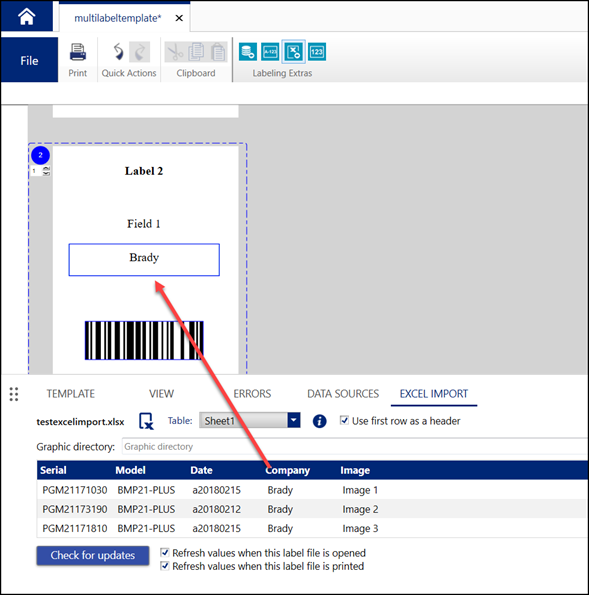Image resolution: width=589 pixels, height=595 pixels.
Task: Select the Brady text box on label
Action: [x=144, y=260]
